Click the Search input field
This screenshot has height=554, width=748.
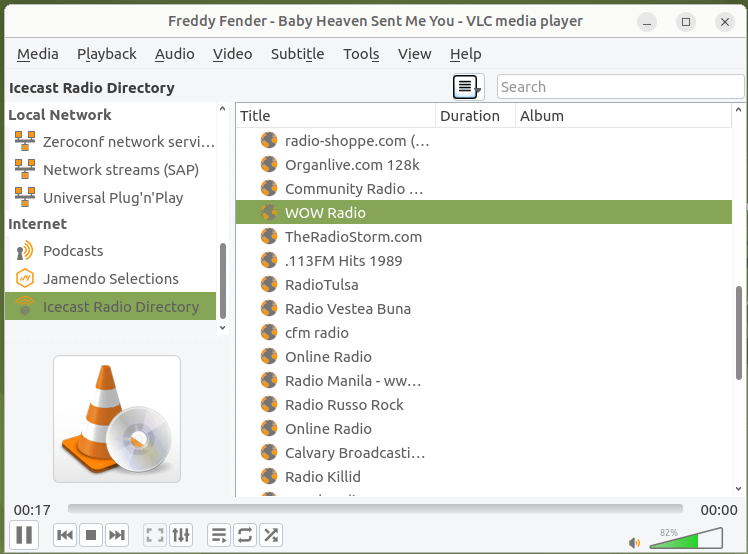coord(620,87)
